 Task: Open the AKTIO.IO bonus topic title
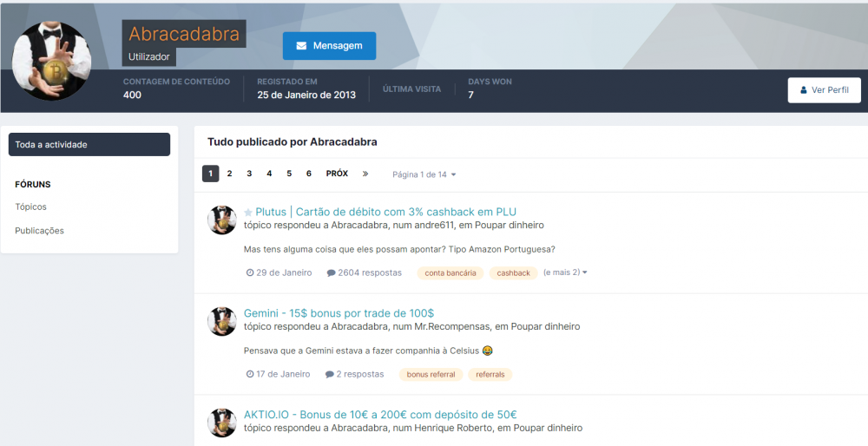[x=380, y=415]
